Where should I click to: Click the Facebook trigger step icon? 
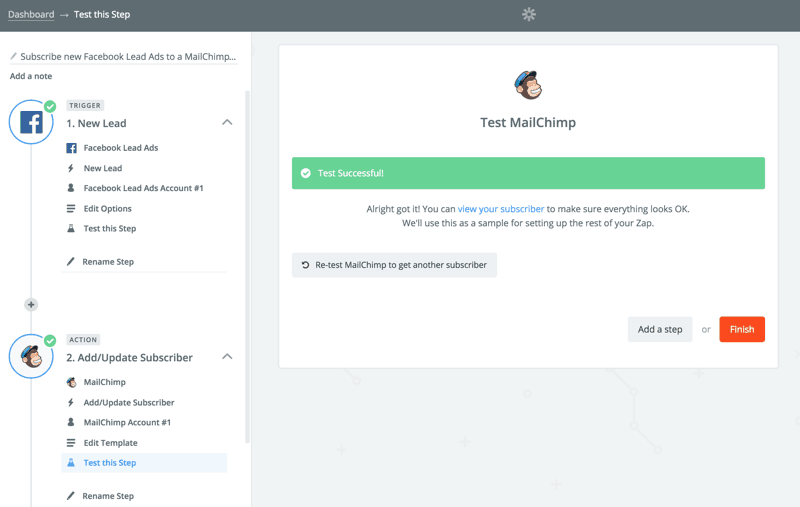[x=31, y=122]
